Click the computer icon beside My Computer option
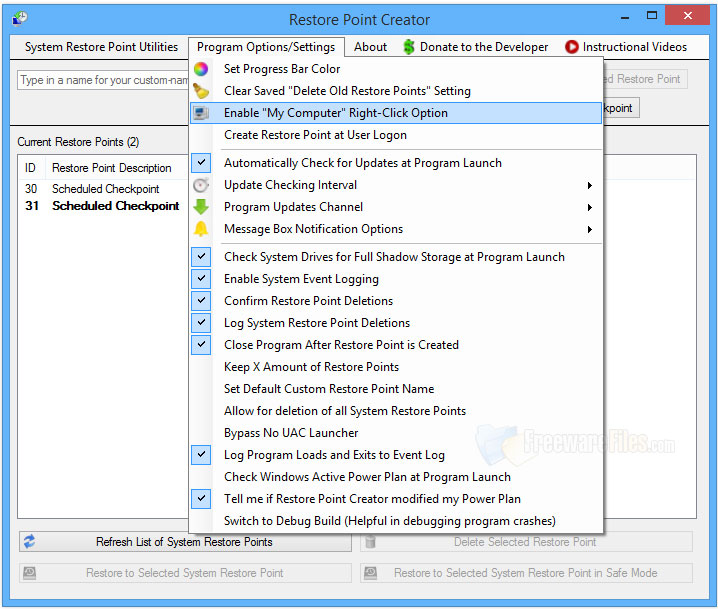Viewport: 718px width, 609px height. pyautogui.click(x=201, y=113)
